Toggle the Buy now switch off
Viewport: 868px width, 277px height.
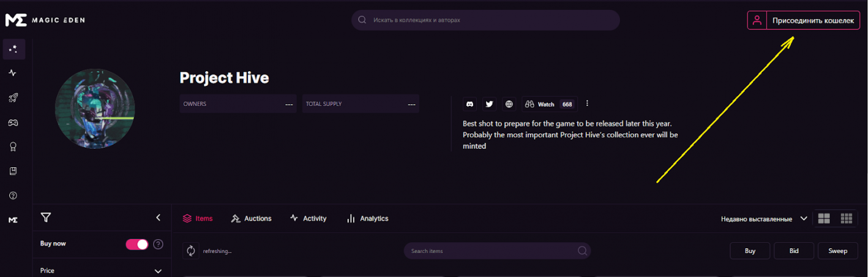[137, 245]
